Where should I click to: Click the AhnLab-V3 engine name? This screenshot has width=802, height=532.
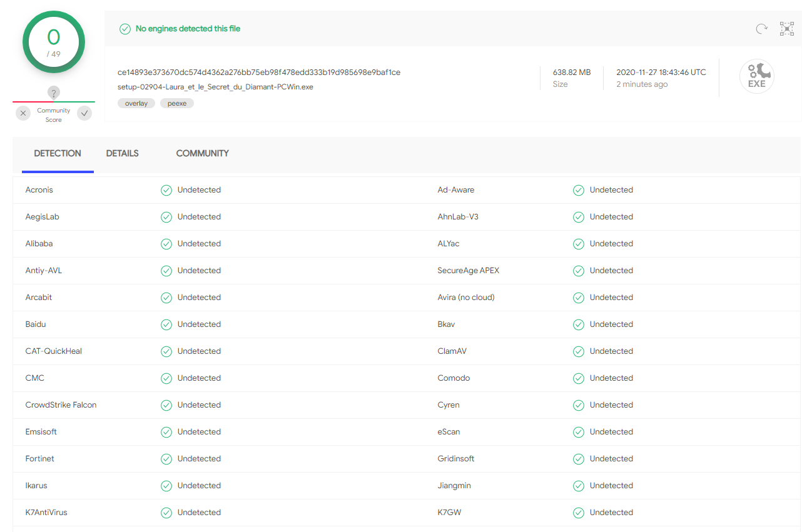tap(458, 217)
